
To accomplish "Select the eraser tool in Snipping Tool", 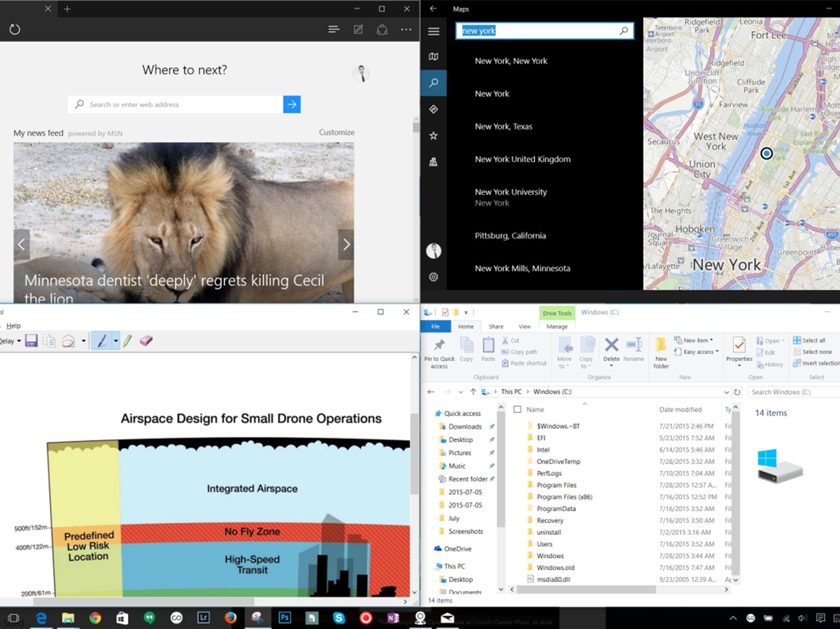I will point(146,341).
